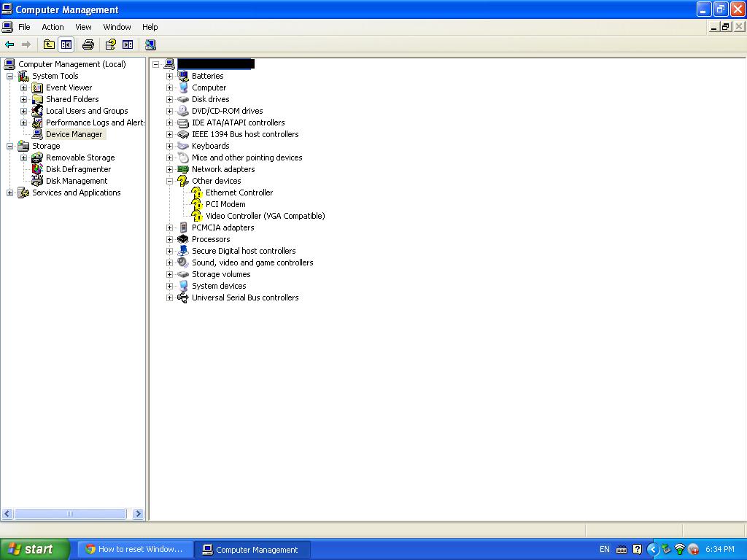Click the Disk Management icon

click(x=37, y=181)
